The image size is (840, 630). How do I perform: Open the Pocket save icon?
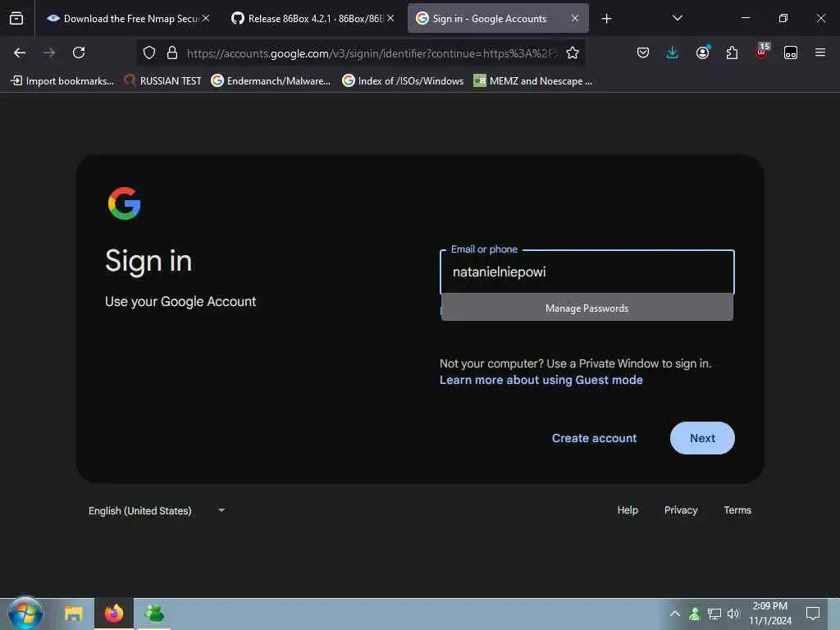[x=643, y=52]
